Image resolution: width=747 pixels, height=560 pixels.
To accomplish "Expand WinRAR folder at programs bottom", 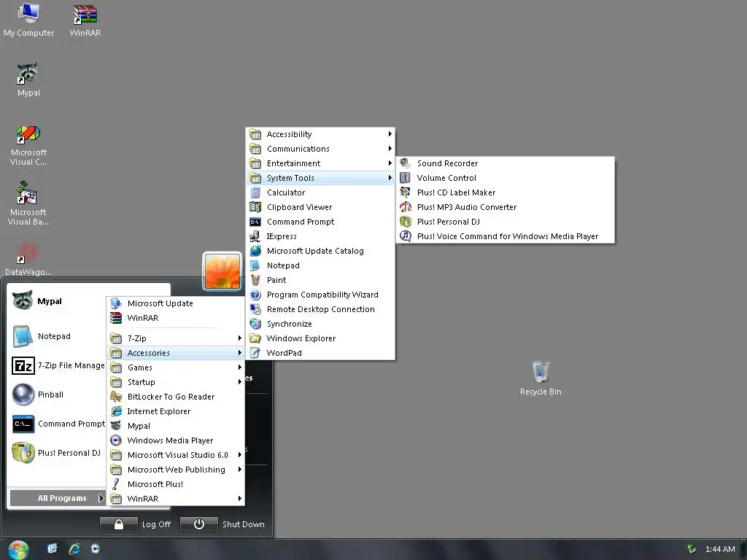I will 176,499.
